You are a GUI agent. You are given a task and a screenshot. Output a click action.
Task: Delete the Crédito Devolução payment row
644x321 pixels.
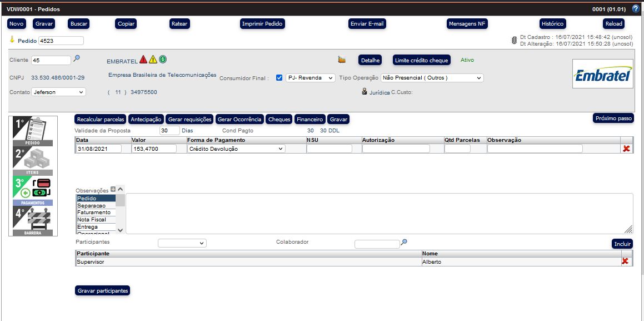coord(627,149)
